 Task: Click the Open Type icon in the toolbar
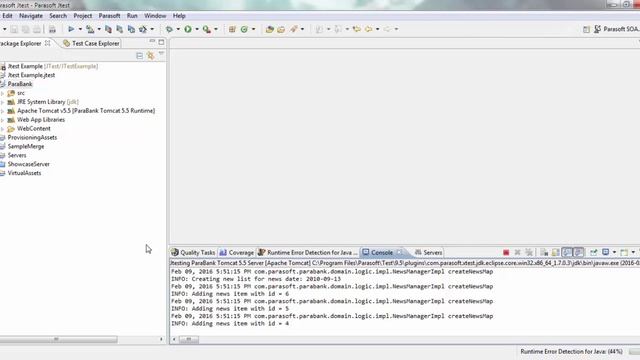tap(269, 29)
